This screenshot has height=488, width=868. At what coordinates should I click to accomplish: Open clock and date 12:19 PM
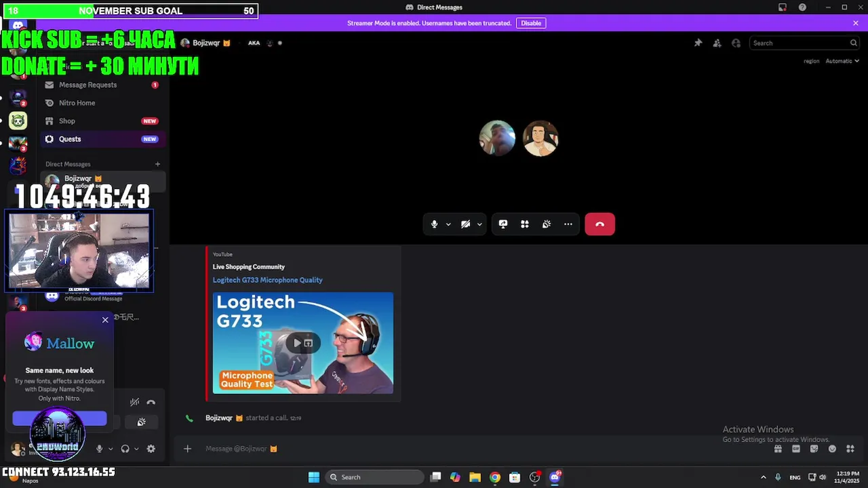tap(848, 477)
